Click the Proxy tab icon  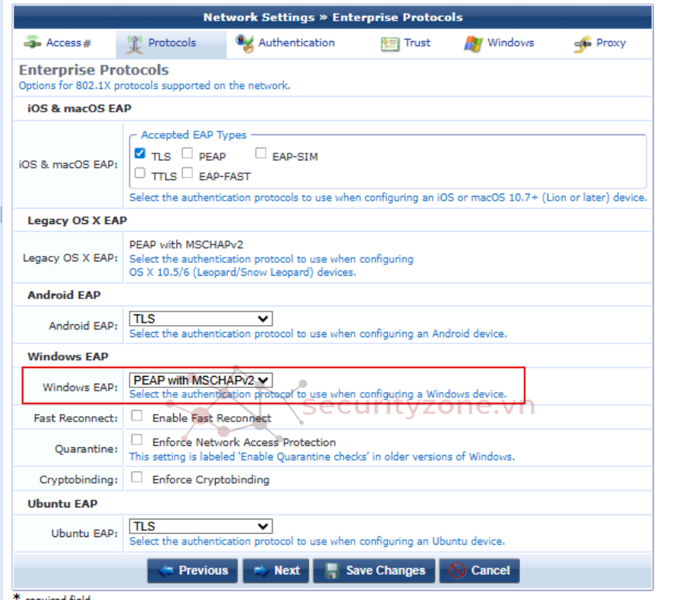(x=582, y=44)
